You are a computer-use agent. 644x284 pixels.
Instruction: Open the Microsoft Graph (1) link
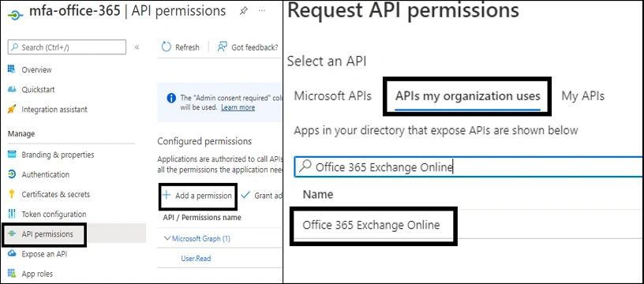(x=200, y=238)
